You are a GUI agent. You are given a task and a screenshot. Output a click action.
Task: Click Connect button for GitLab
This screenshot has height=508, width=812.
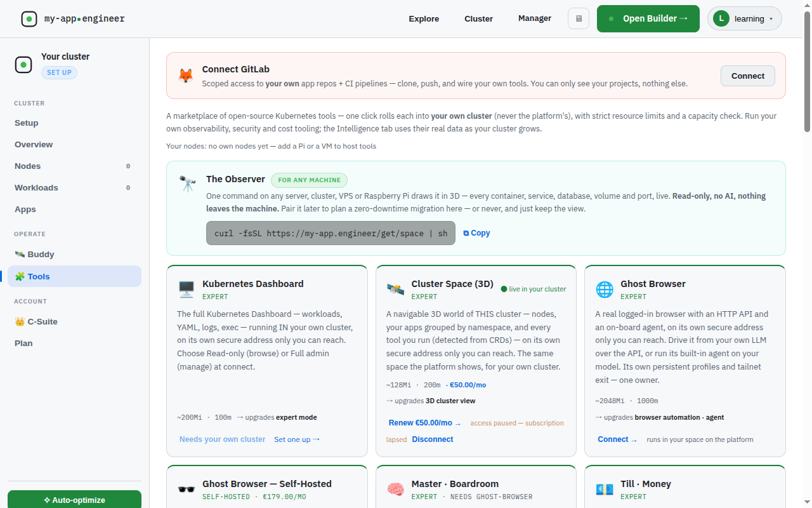click(748, 76)
